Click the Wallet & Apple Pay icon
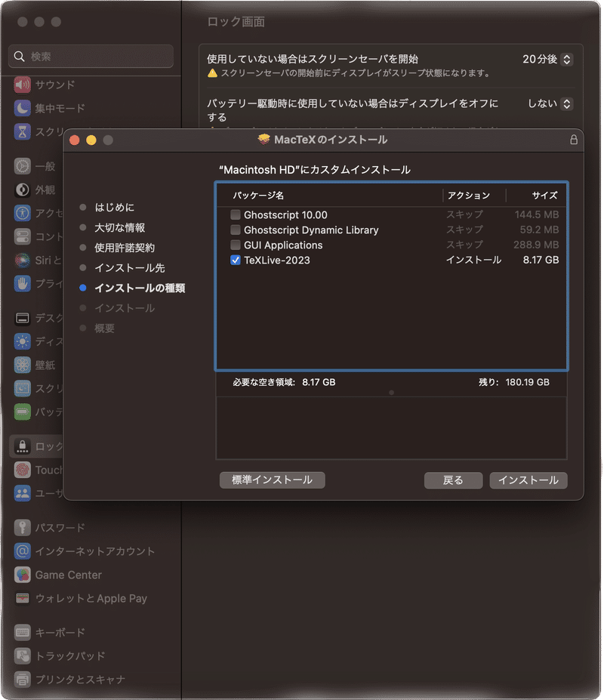 coord(23,598)
